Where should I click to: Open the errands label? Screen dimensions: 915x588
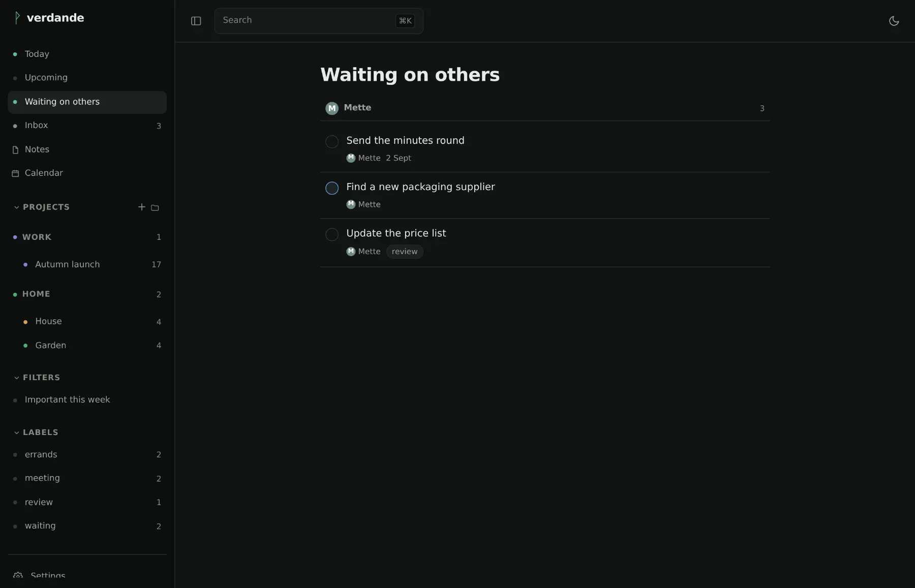[87, 455]
